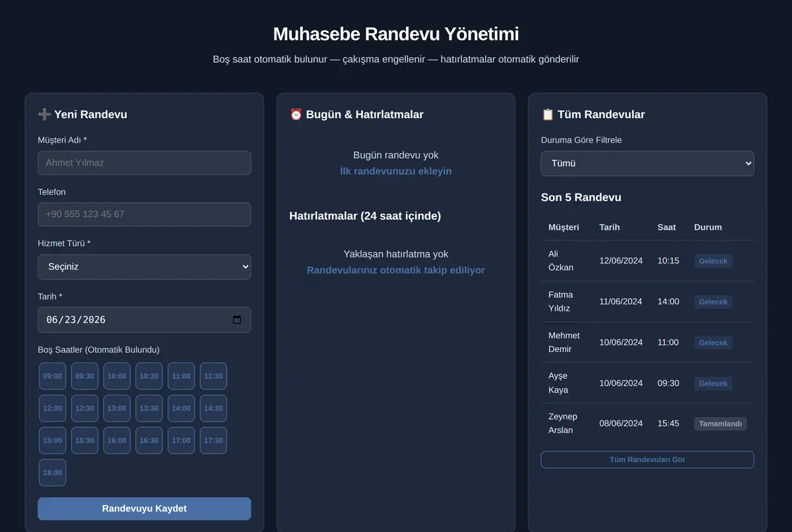This screenshot has width=792, height=532.
Task: Choose the 13:30 time slot
Action: pyautogui.click(x=149, y=409)
